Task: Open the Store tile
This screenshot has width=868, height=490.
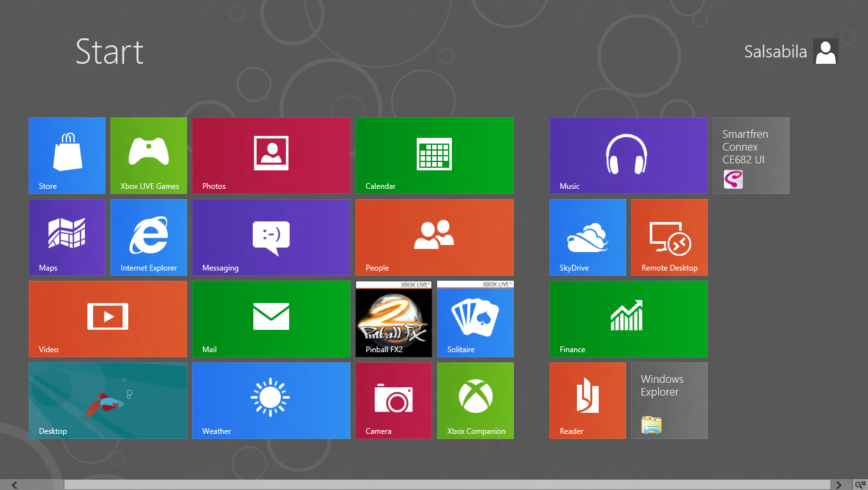Action: coord(66,155)
